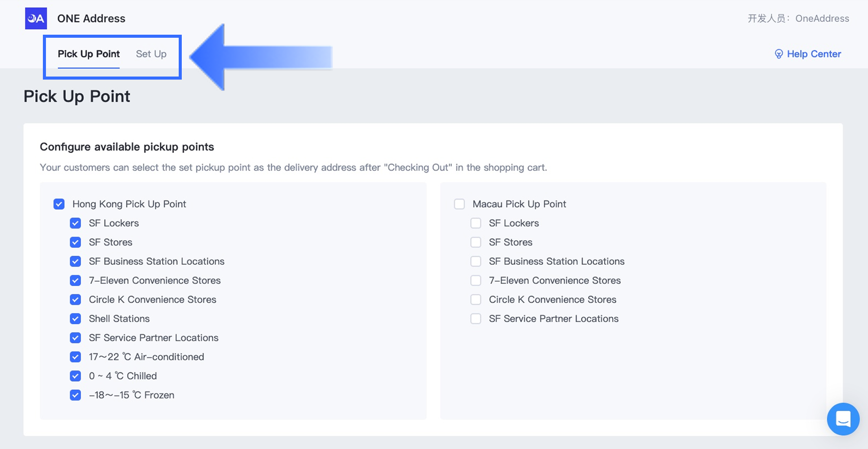The height and width of the screenshot is (449, 868).
Task: Disable Hong Kong 7-Eleven Convenience Stores
Action: click(x=76, y=281)
